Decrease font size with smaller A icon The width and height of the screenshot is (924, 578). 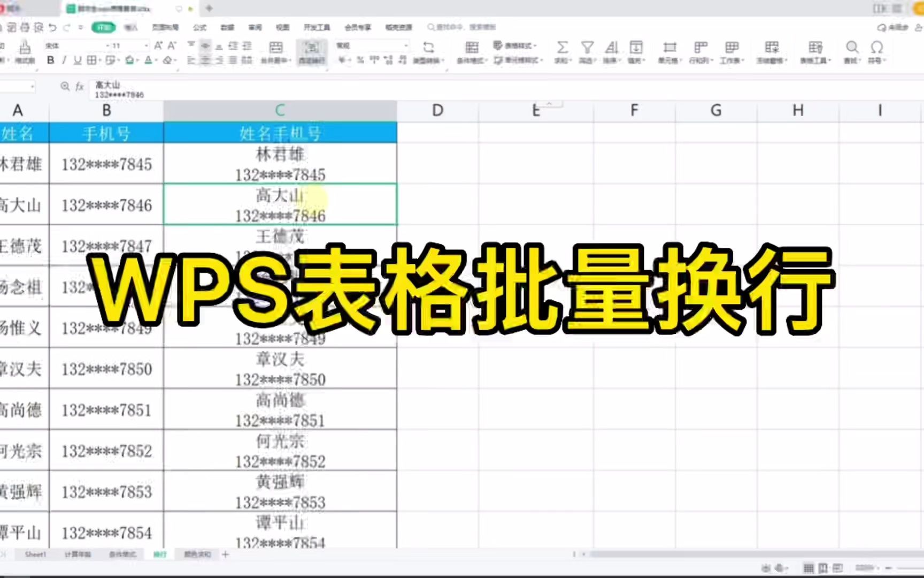click(x=172, y=45)
